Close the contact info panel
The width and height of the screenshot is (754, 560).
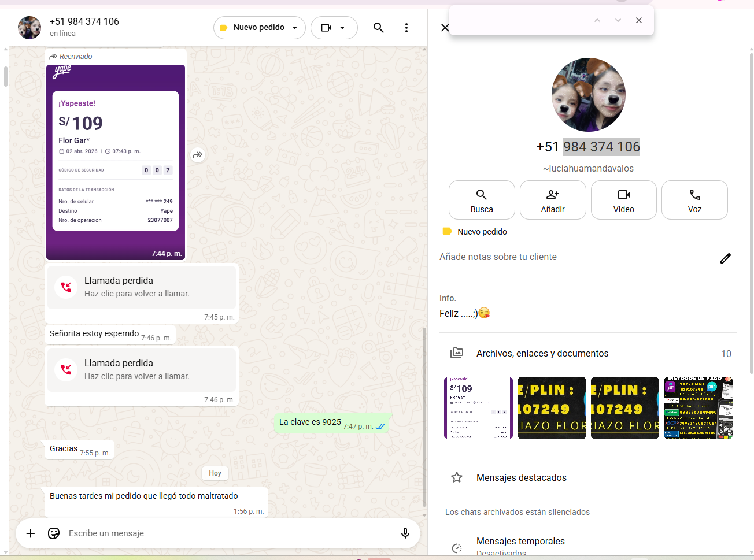click(445, 28)
